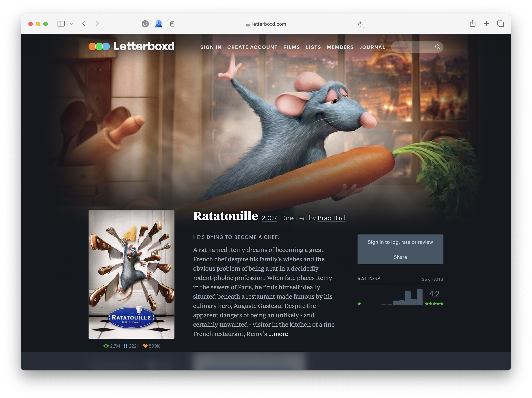The image size is (532, 398).
Task: Click Sign in to log, rate or review
Action: 400,242
